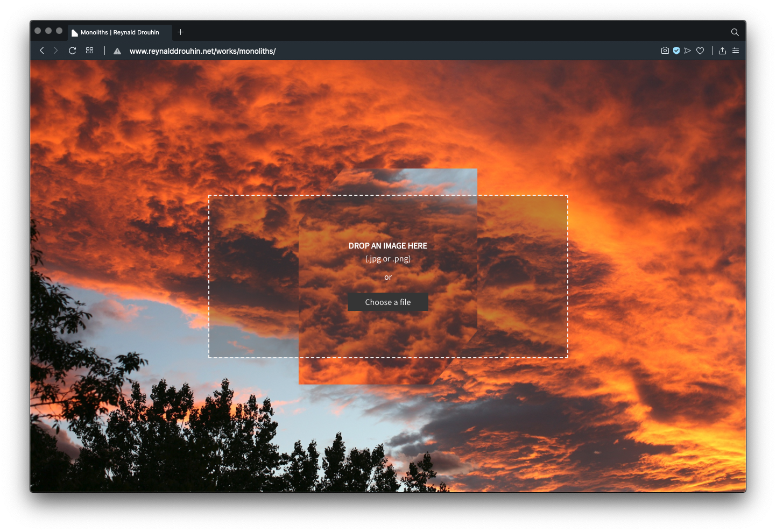Open the easy setup sliders icon
776x532 pixels.
point(736,51)
